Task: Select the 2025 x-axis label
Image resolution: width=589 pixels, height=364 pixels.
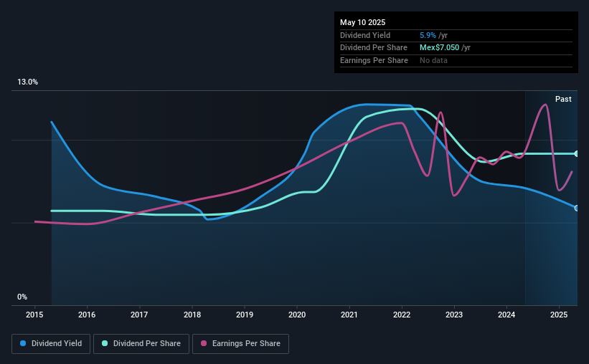Action: coord(559,315)
